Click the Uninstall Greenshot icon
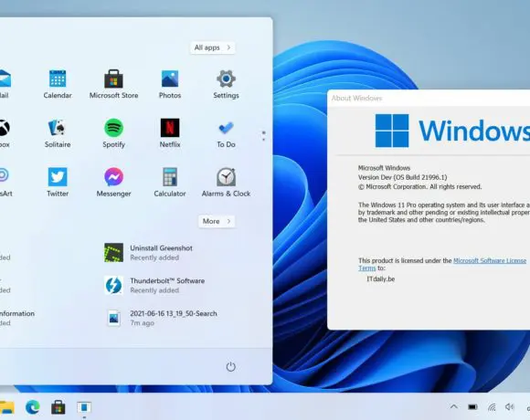This screenshot has width=530, height=420. [113, 253]
